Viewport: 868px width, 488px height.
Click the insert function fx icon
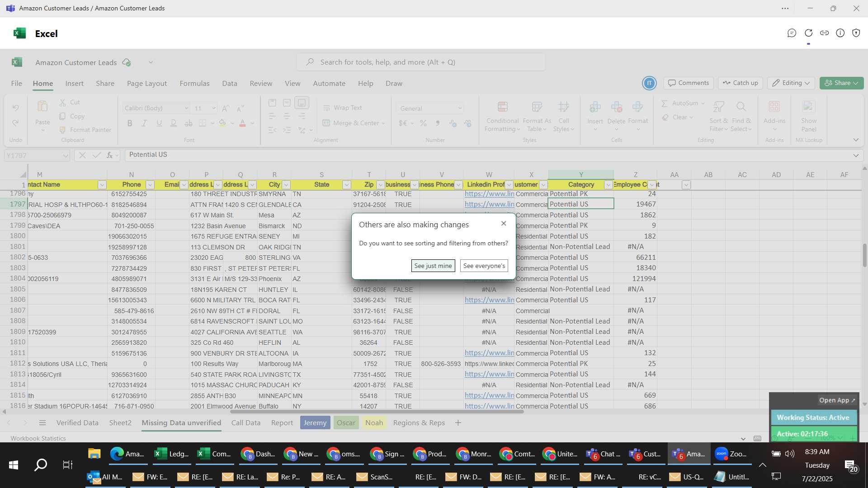[x=109, y=155]
